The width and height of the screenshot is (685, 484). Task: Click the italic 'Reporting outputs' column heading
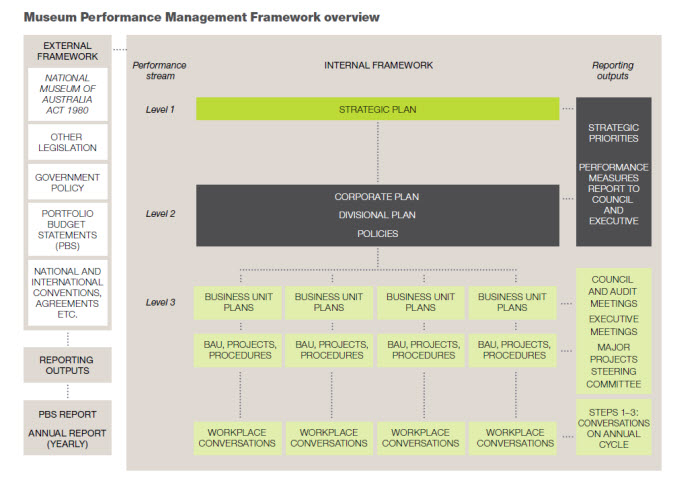click(x=612, y=70)
